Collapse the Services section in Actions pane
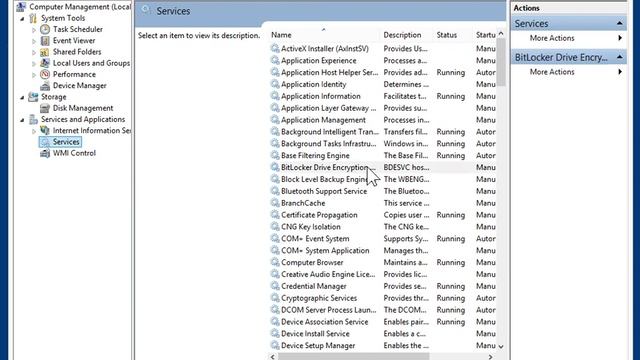Screen dimensions: 640x360 tap(620, 23)
